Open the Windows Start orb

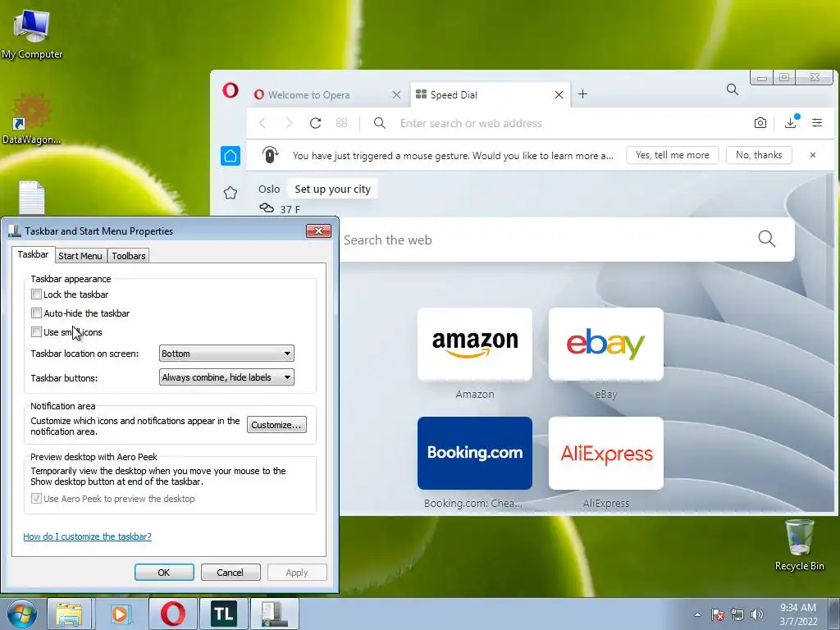[21, 614]
